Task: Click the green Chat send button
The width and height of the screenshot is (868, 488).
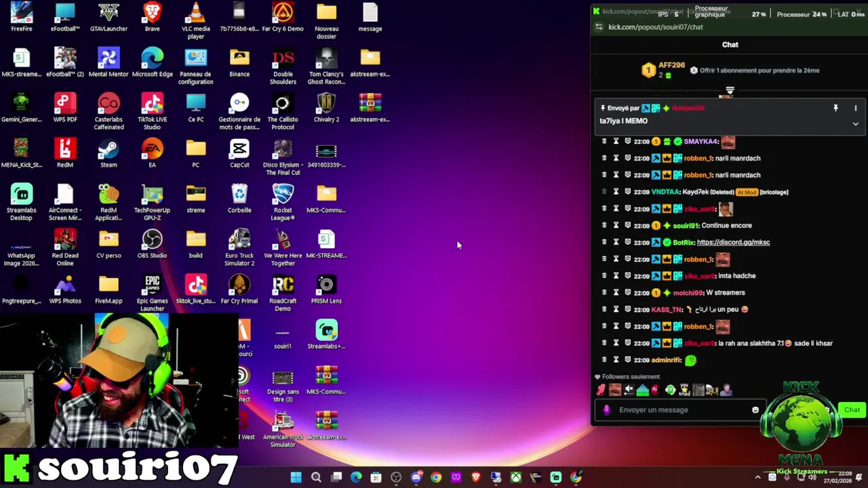Action: tap(852, 409)
